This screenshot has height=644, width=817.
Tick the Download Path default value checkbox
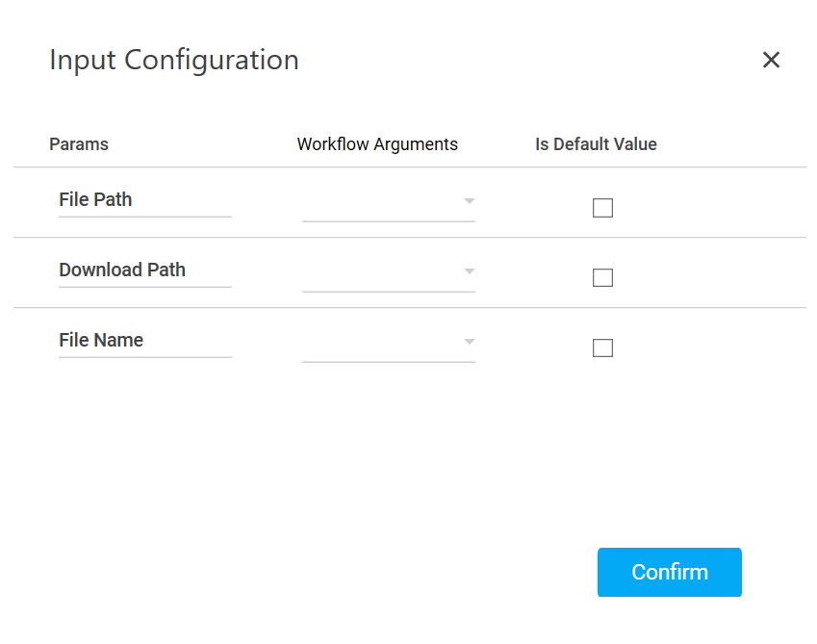[602, 278]
